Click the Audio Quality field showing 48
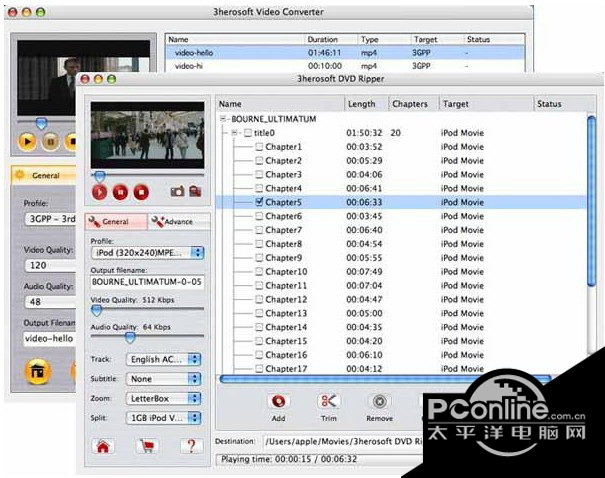 (50, 302)
